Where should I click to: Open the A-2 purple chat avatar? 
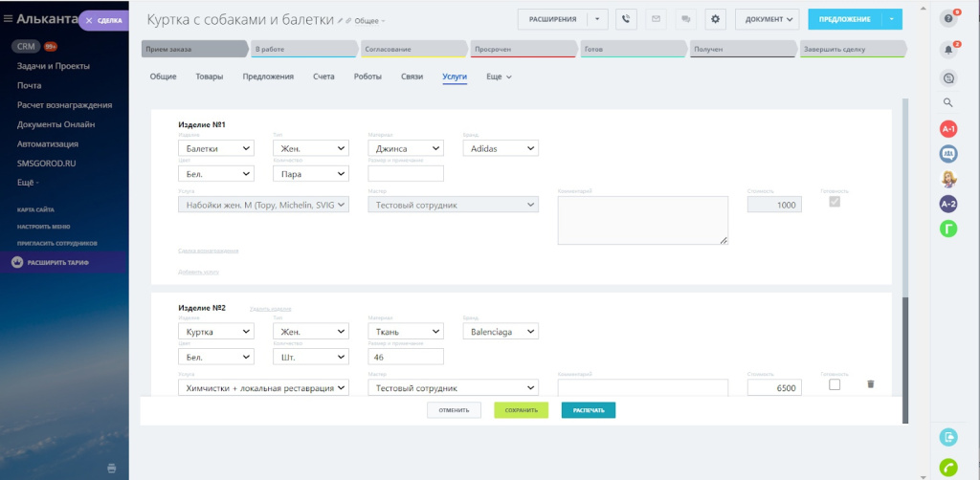[948, 204]
